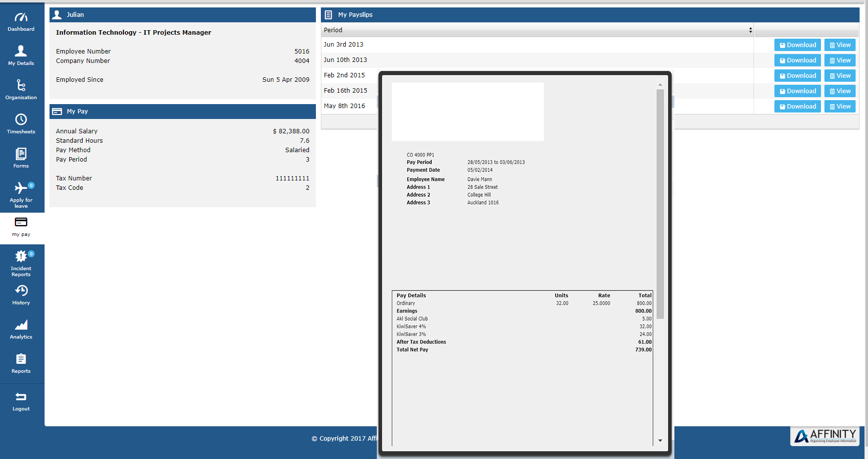Download the Feb 2nd 2015 payslip
This screenshot has width=868, height=459.
point(798,76)
